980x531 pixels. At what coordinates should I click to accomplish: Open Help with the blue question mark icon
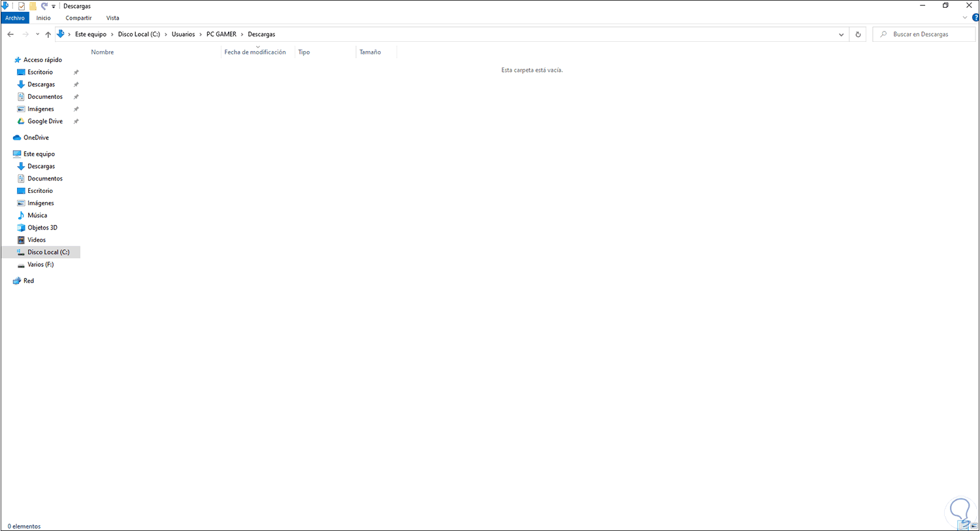coord(975,18)
